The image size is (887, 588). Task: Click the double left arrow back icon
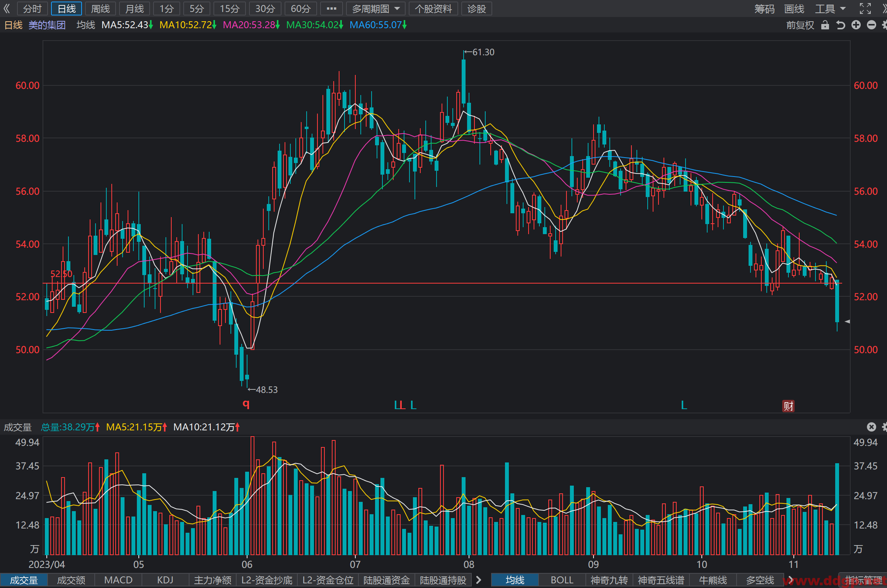(7, 8)
